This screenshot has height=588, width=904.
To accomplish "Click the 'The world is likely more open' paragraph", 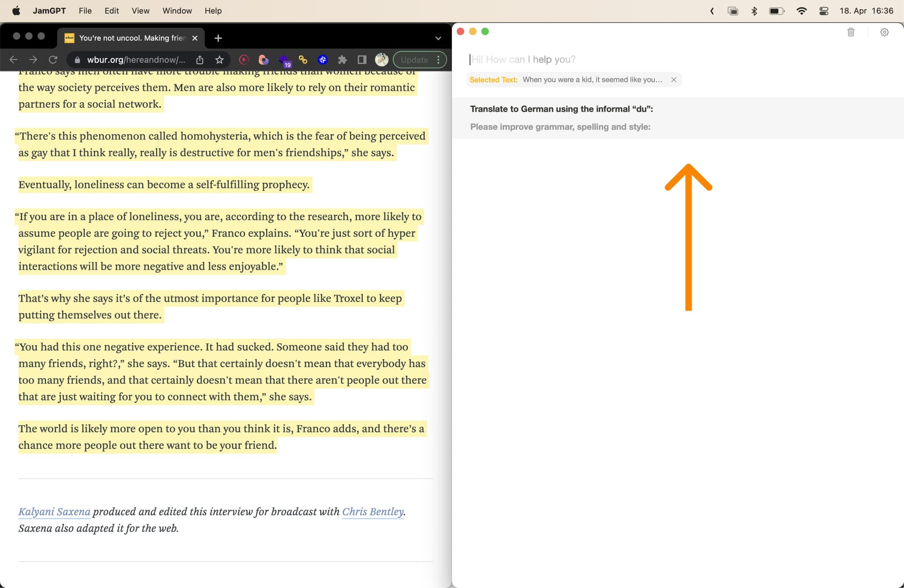I will click(221, 437).
